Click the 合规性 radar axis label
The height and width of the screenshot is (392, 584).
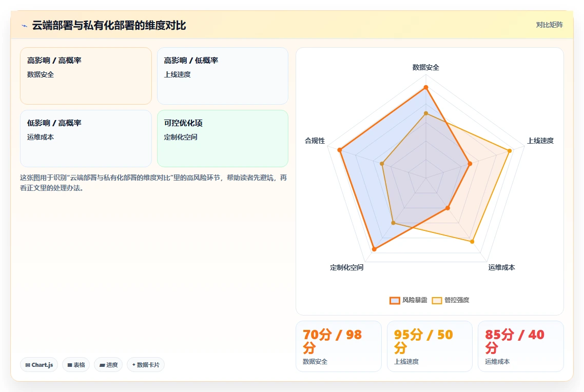point(315,141)
